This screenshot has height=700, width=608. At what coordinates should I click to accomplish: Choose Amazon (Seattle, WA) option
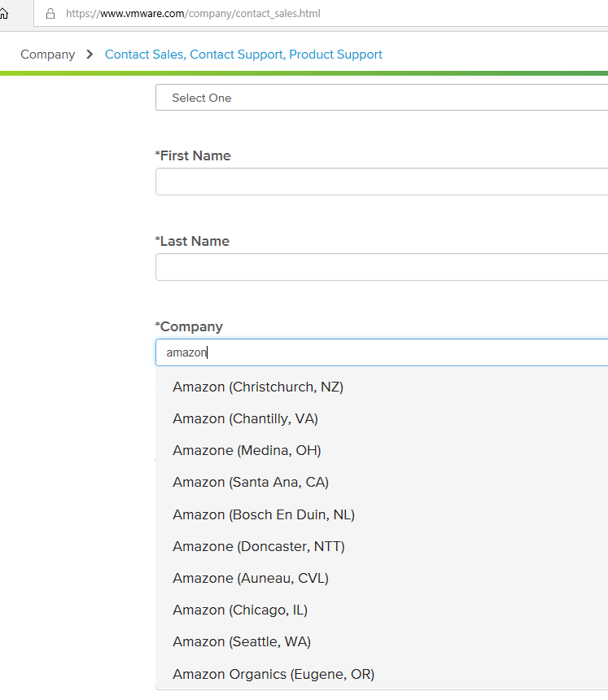(x=382, y=641)
